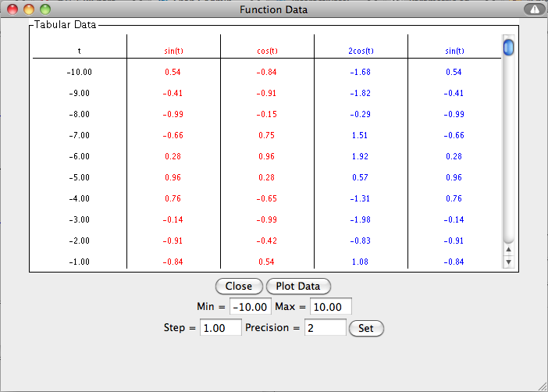Click the cos(t) column header
548x392 pixels.
(267, 51)
